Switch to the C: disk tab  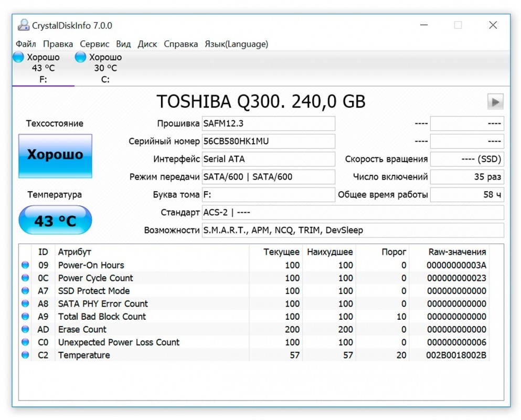[105, 68]
